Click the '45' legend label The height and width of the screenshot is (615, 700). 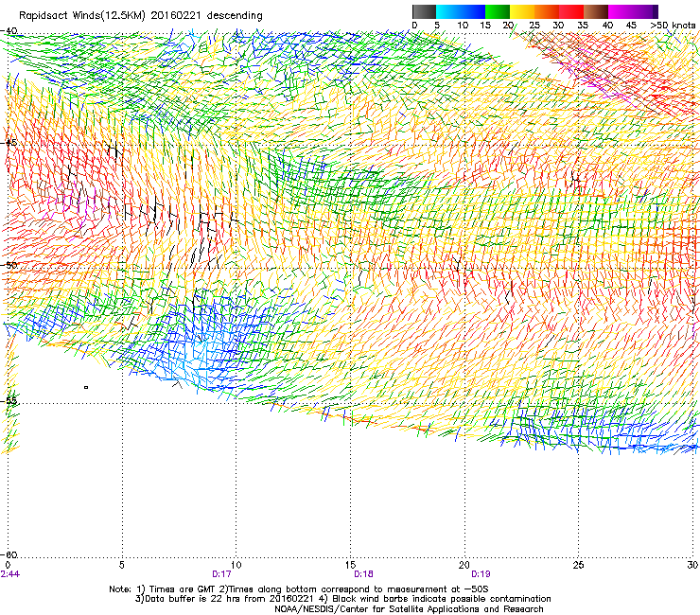[631, 26]
